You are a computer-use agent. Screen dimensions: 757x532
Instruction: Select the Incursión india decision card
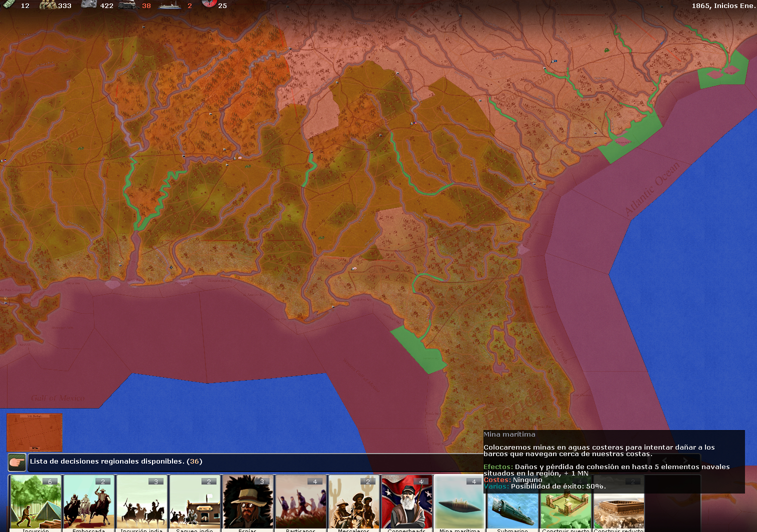[x=142, y=503]
